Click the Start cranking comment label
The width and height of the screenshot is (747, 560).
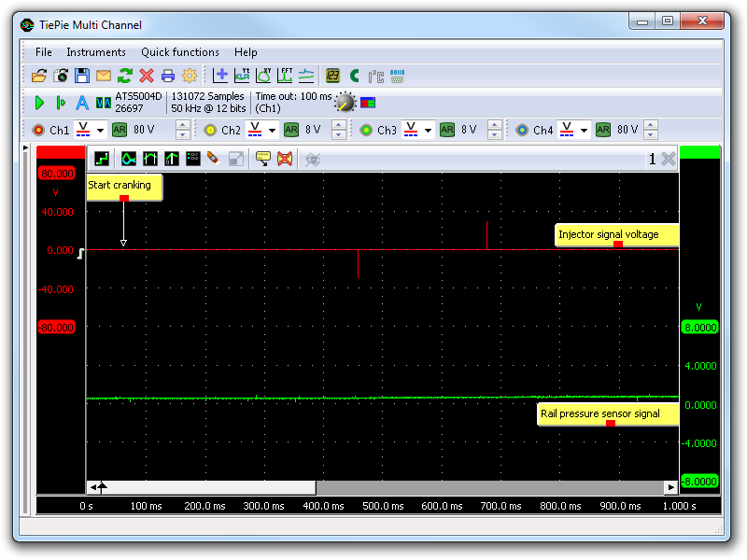(124, 186)
